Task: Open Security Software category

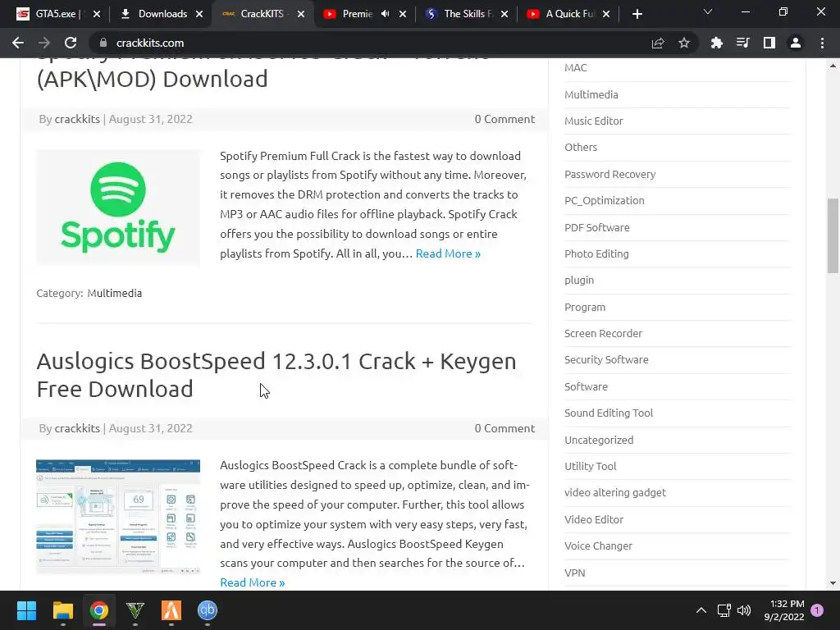Action: point(606,359)
